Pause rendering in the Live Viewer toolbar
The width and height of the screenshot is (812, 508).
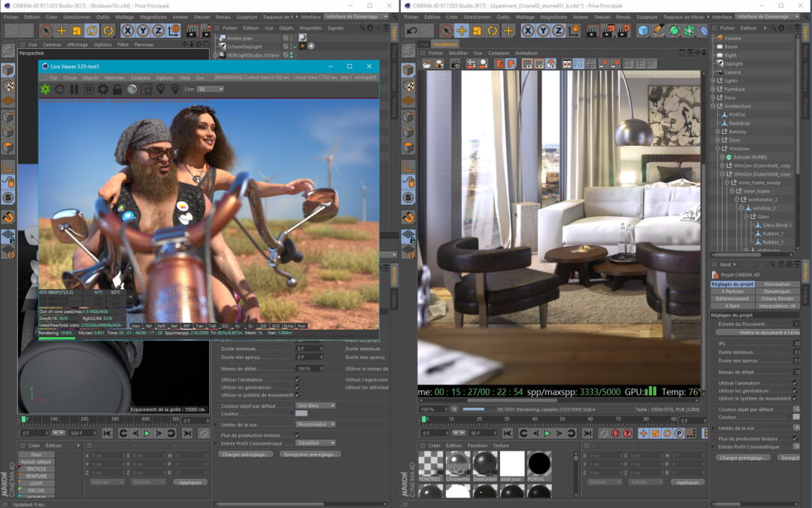[x=74, y=89]
